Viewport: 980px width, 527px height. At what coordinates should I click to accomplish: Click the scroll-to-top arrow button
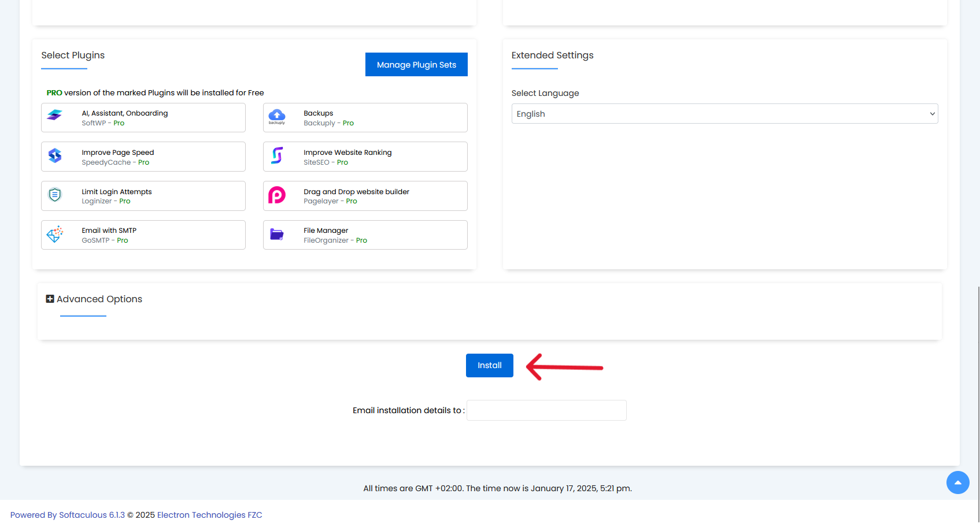(957, 483)
